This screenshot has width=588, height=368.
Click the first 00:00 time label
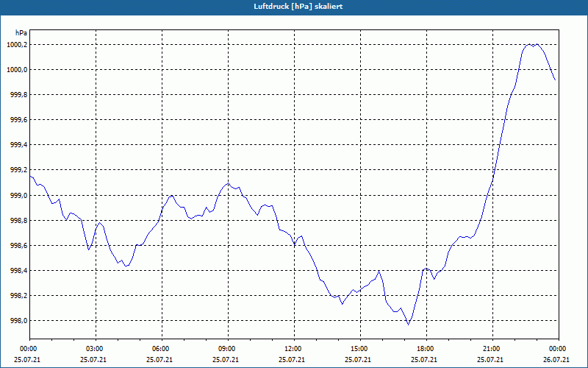point(27,349)
